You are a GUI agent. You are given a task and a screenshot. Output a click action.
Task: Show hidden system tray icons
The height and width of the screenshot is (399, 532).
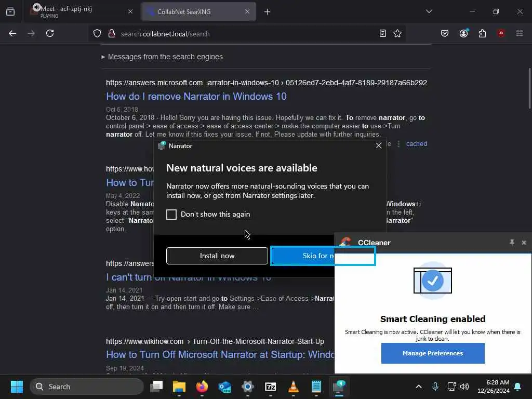[419, 387]
